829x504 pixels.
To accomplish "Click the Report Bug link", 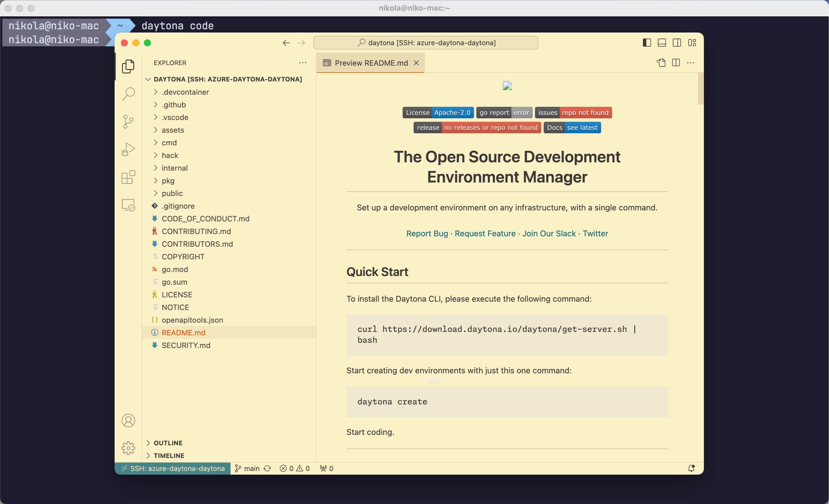I will pyautogui.click(x=426, y=233).
